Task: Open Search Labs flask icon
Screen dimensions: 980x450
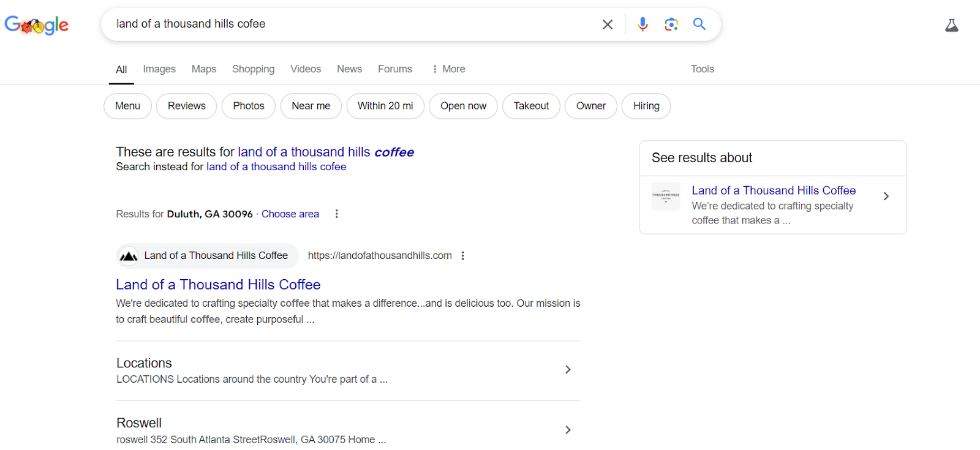Action: [x=952, y=25]
